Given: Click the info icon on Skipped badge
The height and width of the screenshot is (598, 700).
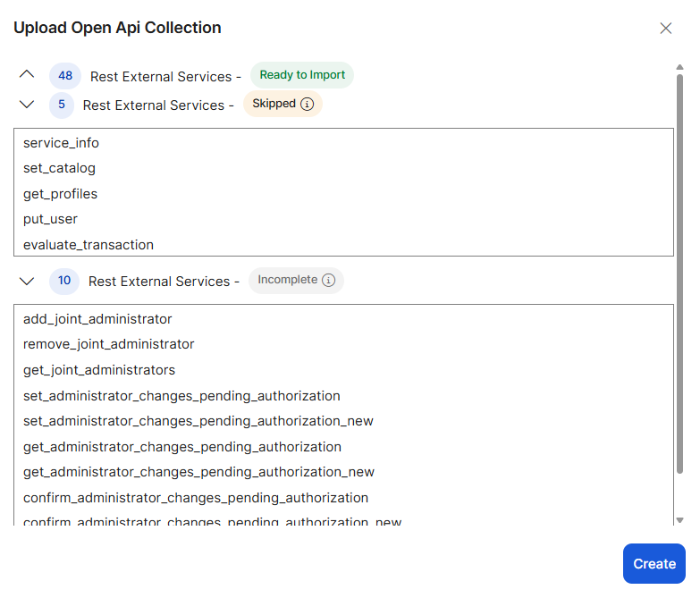Looking at the screenshot, I should [308, 105].
